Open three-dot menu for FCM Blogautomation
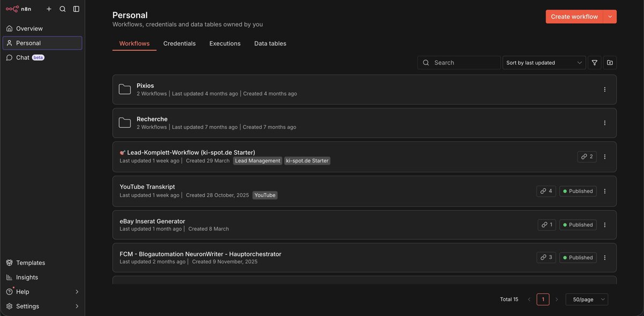This screenshot has width=644, height=316. tap(605, 258)
